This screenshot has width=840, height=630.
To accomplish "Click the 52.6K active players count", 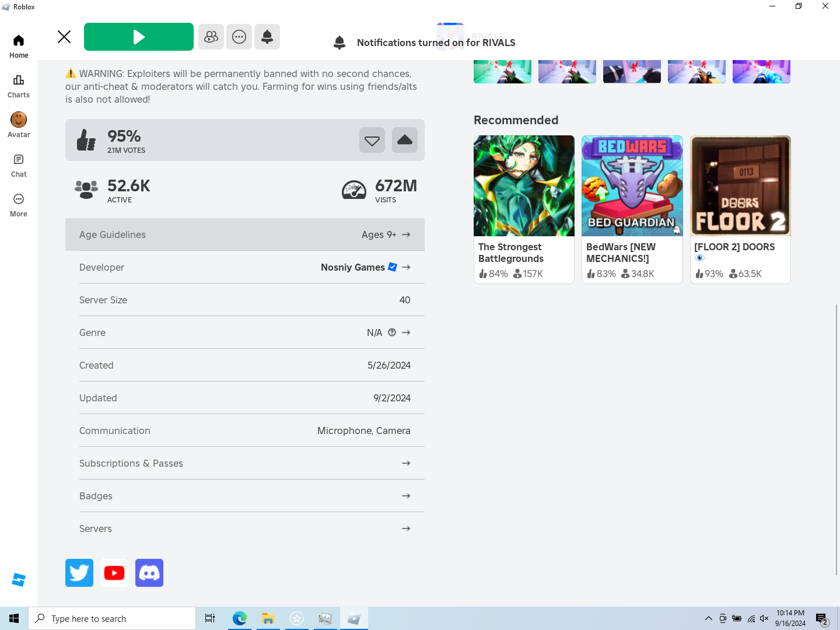I will (x=129, y=185).
